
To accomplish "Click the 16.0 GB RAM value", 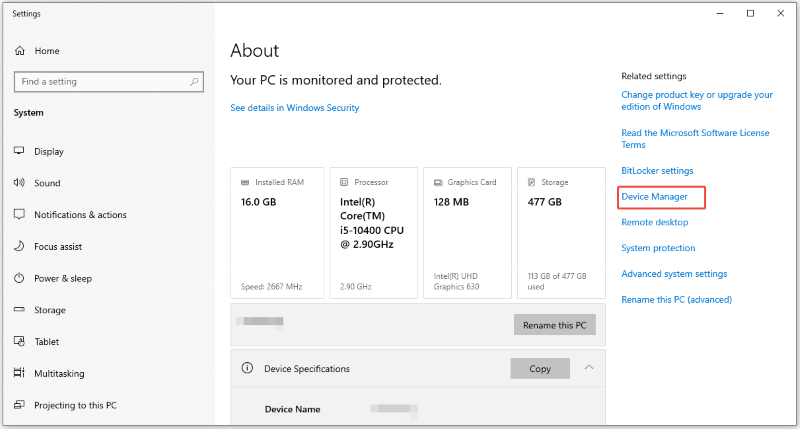I will [x=258, y=202].
